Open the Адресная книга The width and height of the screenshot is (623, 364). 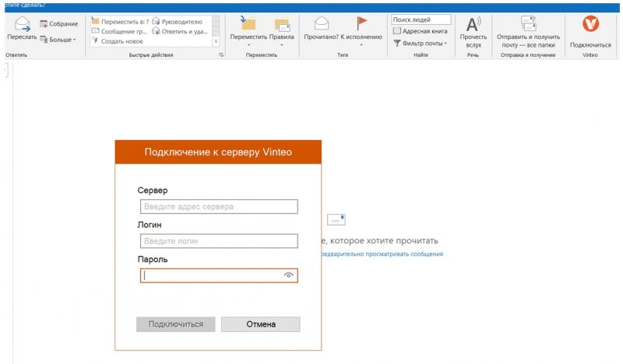[420, 31]
